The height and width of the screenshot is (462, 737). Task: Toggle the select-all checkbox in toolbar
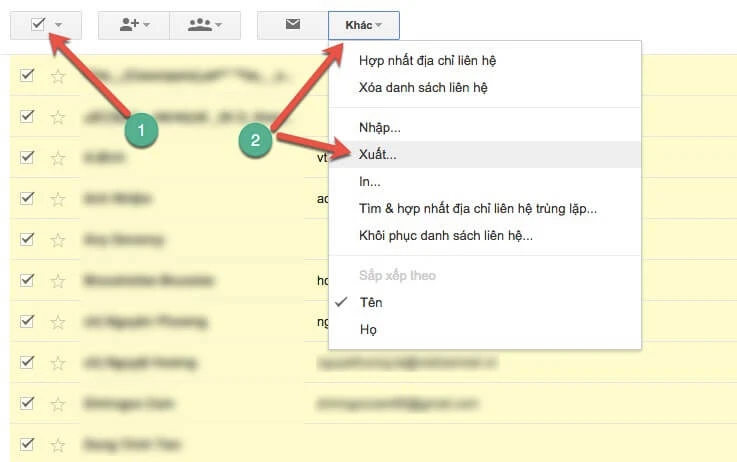38,24
